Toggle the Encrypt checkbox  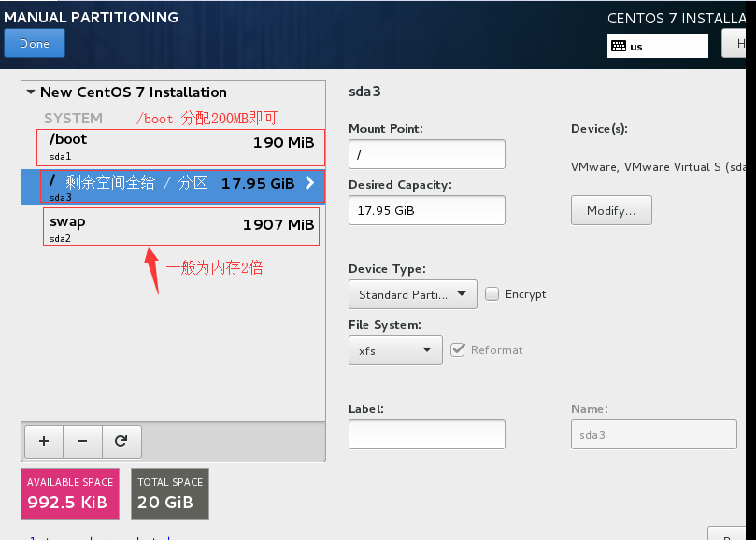click(x=492, y=293)
